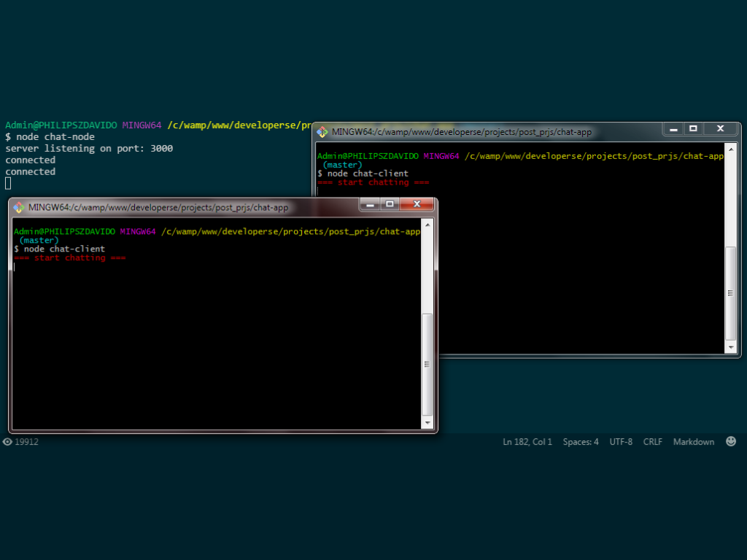Image resolution: width=747 pixels, height=560 pixels.
Task: Minimize the left chat-client terminal window
Action: (x=370, y=204)
